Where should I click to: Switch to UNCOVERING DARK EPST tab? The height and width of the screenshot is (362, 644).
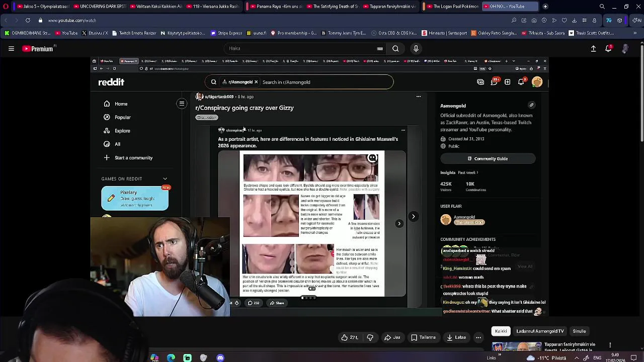click(99, 7)
